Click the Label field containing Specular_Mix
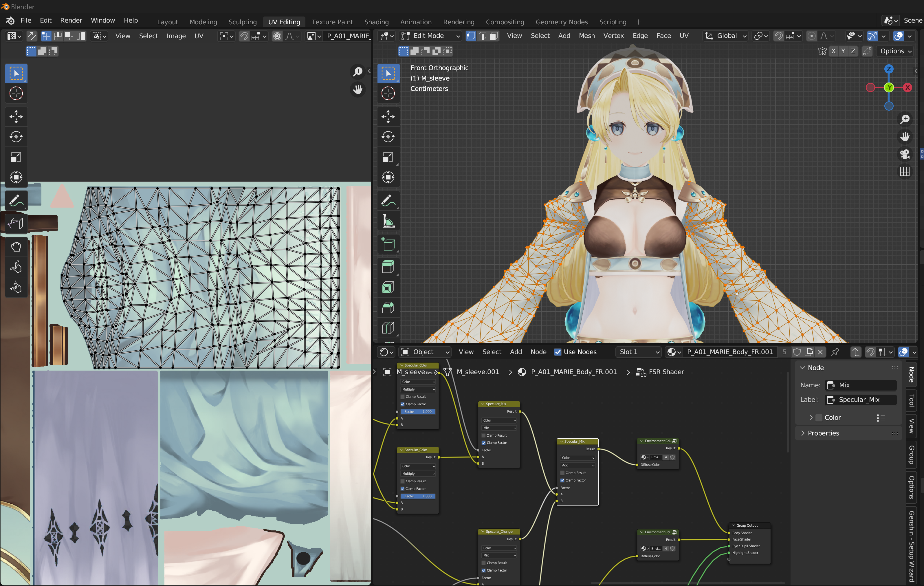Viewport: 924px width, 586px height. tap(860, 400)
